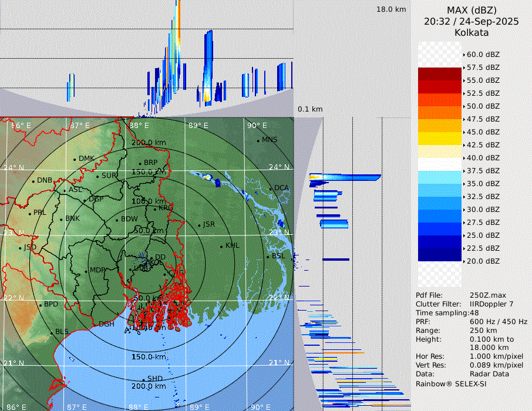
Task: Click the BRP station marker dot
Action: 140,163
